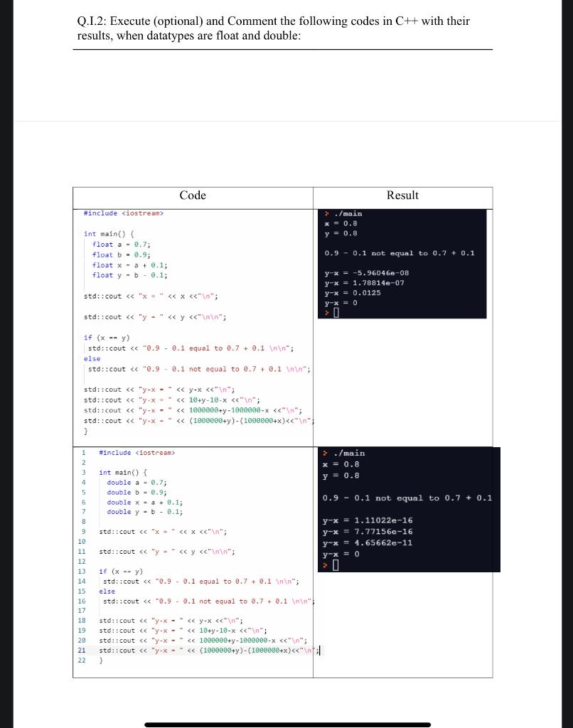Tap the home indicator bar at the screen bottom
The height and width of the screenshot is (728, 573).
point(287,724)
